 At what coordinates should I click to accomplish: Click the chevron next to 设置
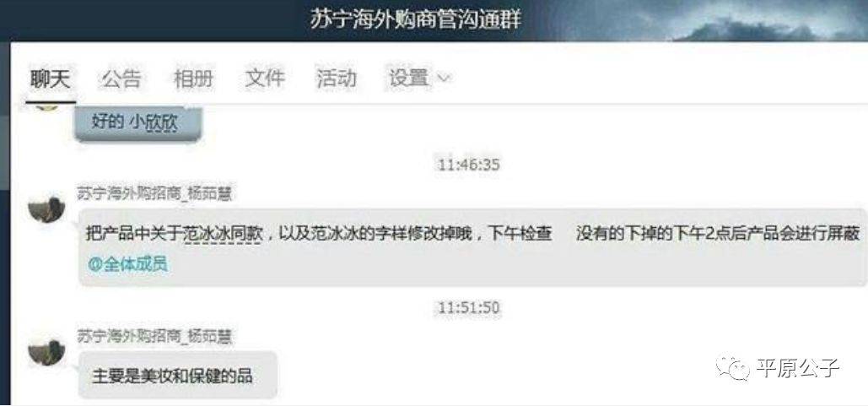point(444,79)
